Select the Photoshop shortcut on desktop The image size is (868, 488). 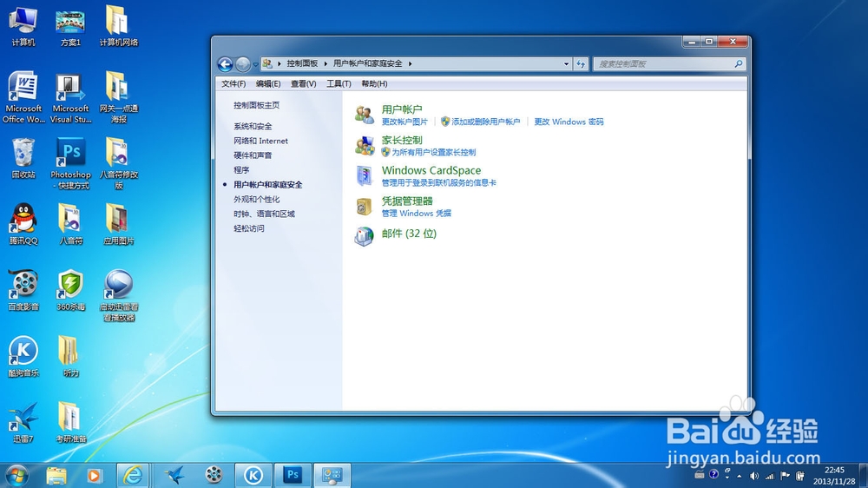click(x=71, y=151)
